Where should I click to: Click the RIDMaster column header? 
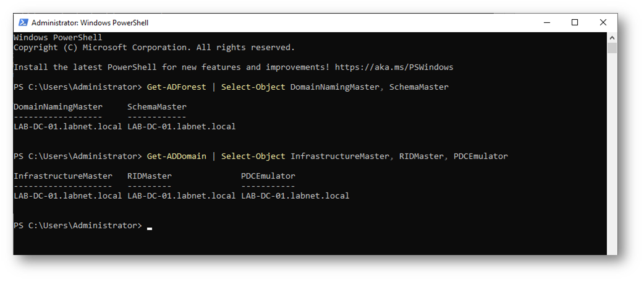(x=150, y=176)
